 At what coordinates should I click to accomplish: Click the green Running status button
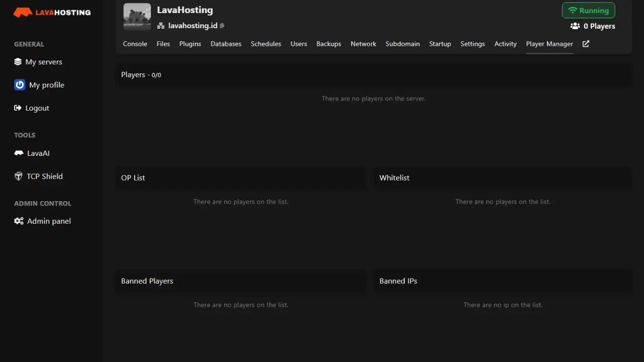coord(588,10)
